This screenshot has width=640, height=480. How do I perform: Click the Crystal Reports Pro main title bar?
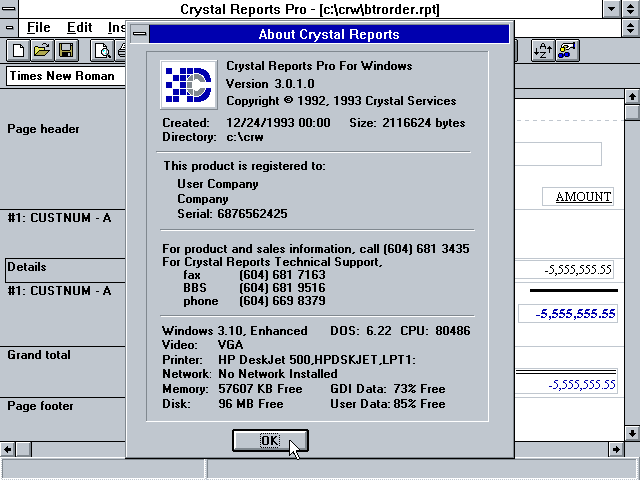tap(310, 9)
